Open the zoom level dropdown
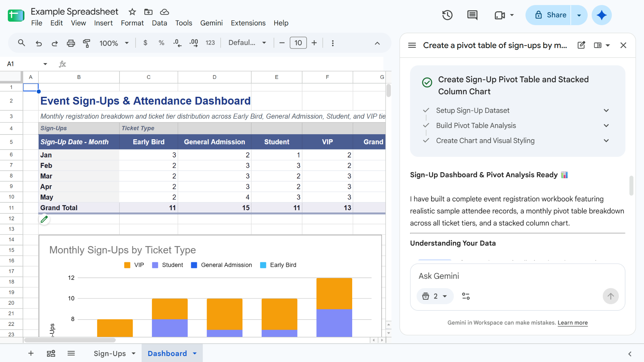This screenshot has width=644, height=362. click(114, 43)
